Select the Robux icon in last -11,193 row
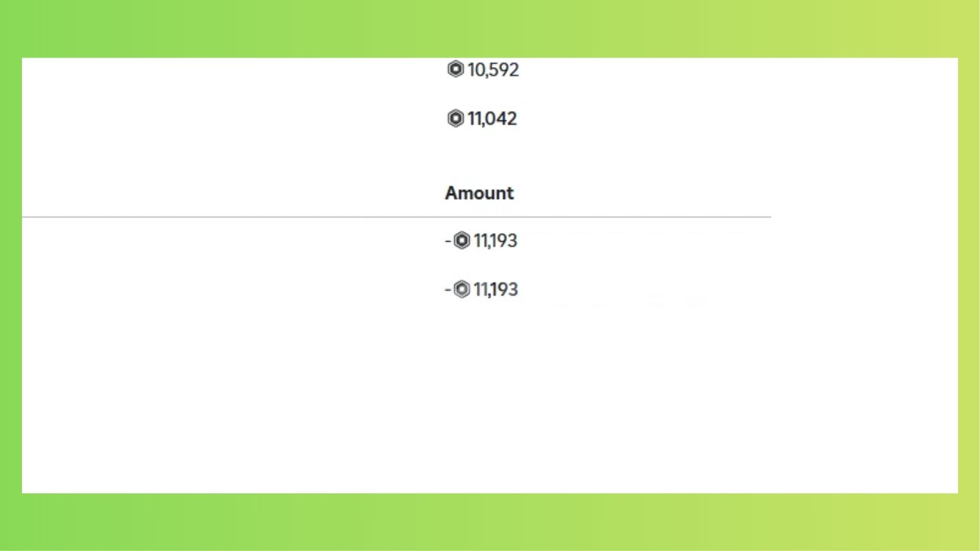Viewport: 980px width, 551px height. pos(461,289)
